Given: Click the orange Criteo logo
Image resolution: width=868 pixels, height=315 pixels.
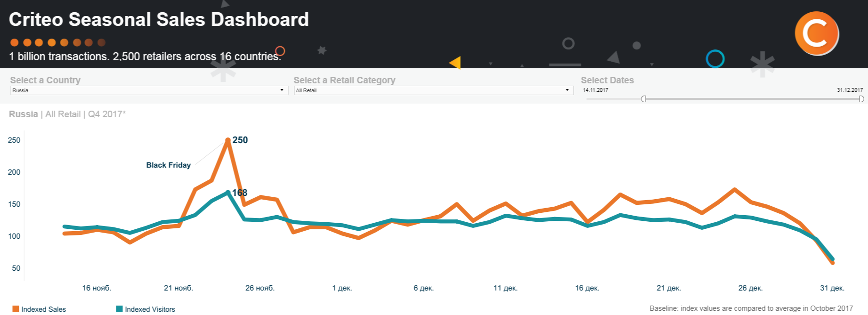Looking at the screenshot, I should (x=817, y=33).
